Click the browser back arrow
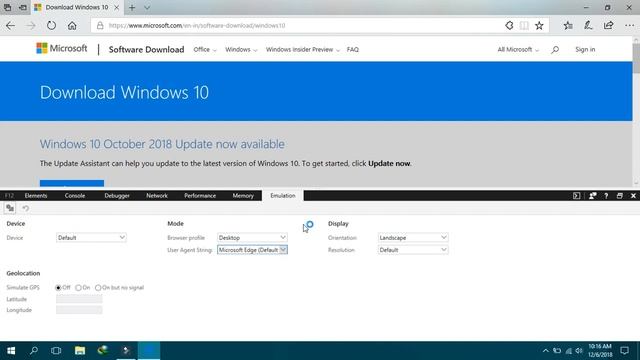Screen dimensions: 640x360 coord(11,26)
